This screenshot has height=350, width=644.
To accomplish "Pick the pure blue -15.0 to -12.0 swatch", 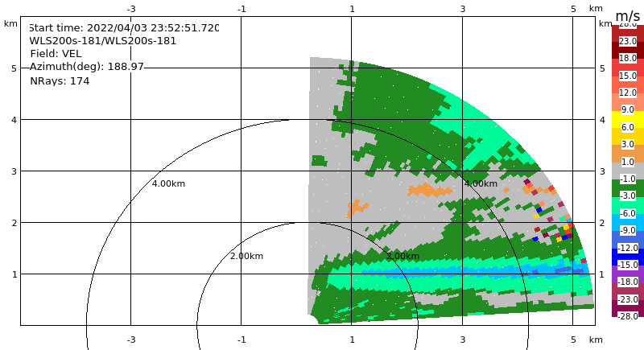I will tap(628, 257).
